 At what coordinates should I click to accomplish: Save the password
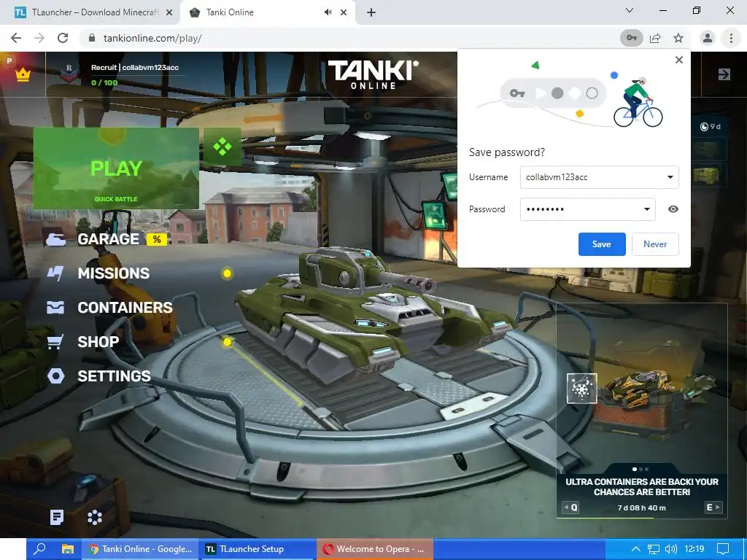[x=602, y=244]
